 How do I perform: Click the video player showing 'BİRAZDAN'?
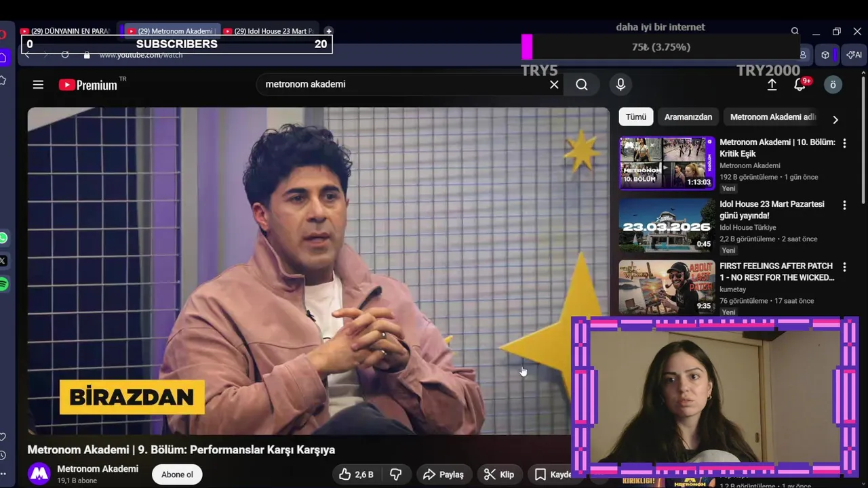pos(319,271)
